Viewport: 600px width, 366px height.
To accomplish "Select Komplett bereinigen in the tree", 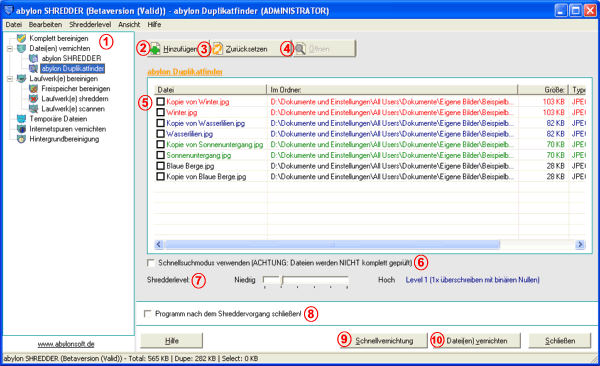I will click(59, 38).
